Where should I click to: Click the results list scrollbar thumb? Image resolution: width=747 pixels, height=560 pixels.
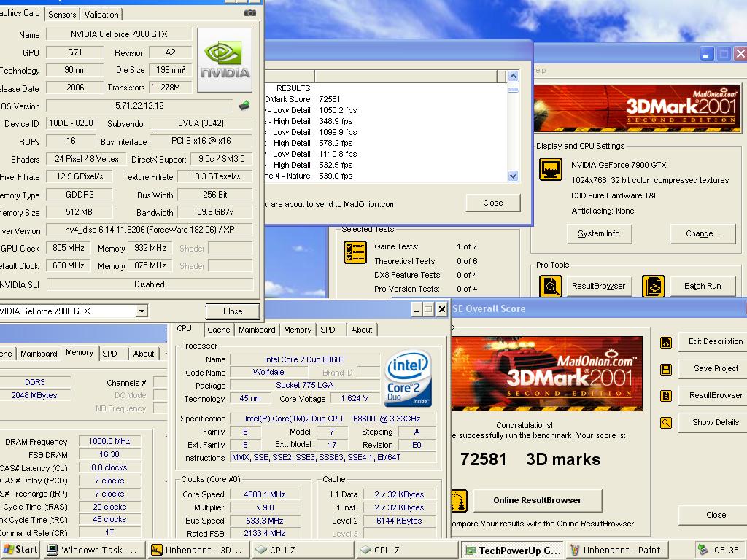tap(513, 90)
